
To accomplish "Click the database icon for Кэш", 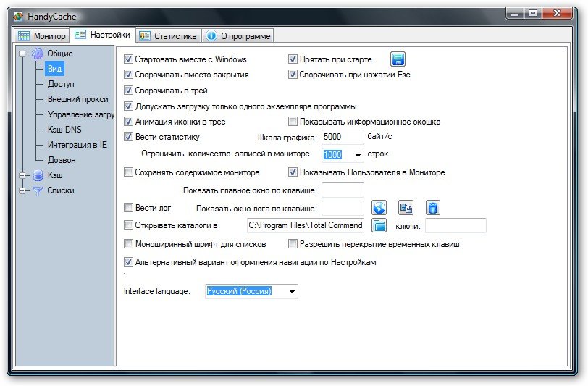I will tap(38, 175).
